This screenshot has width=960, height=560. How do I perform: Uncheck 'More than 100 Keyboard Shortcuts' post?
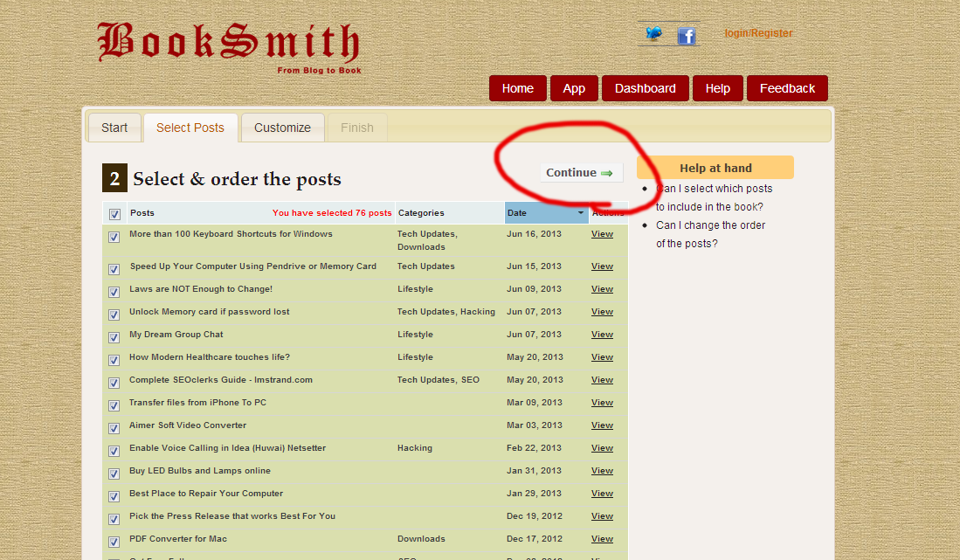[114, 237]
